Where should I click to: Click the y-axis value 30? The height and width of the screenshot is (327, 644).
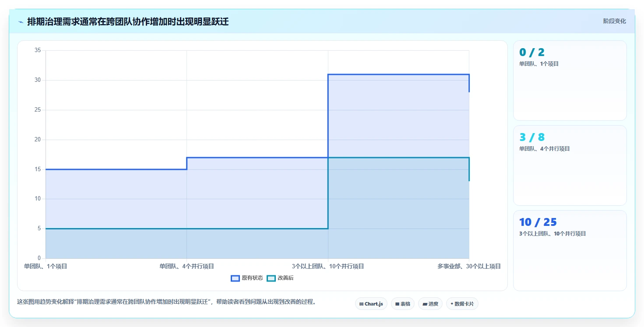point(38,80)
